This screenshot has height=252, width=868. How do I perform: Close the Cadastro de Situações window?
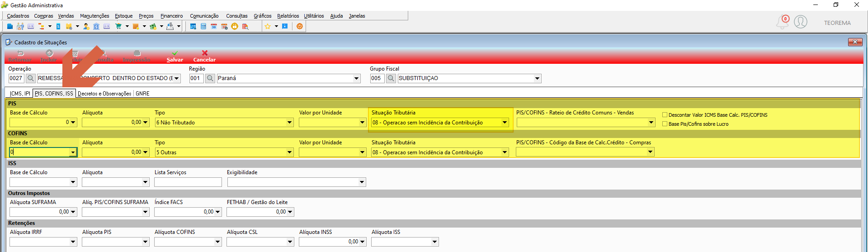point(855,42)
